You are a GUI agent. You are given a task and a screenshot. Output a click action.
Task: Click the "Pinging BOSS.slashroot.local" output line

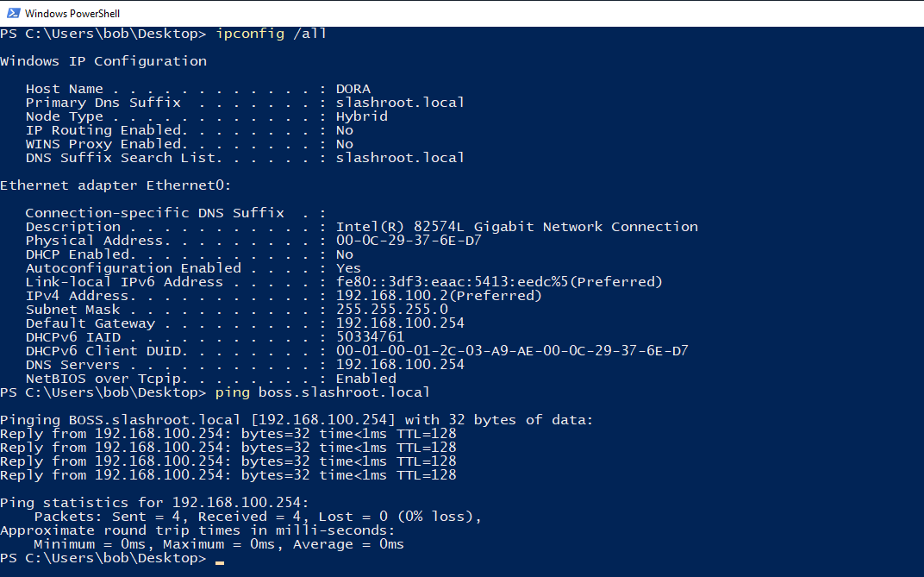click(x=297, y=420)
